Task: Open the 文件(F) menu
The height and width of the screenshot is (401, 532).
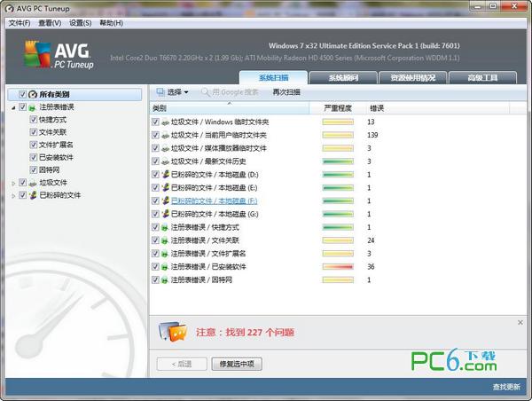Action: coord(20,23)
